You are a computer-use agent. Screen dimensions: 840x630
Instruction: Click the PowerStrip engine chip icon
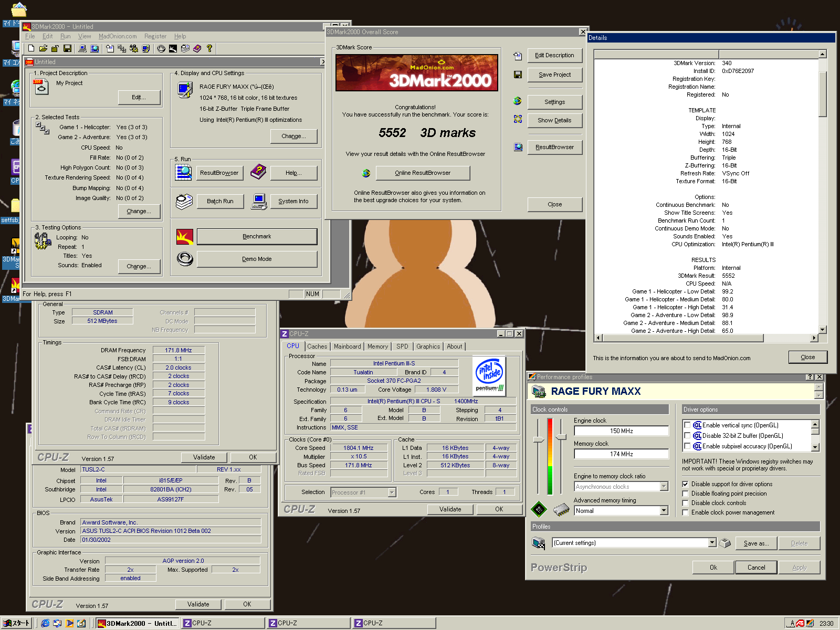click(x=539, y=509)
